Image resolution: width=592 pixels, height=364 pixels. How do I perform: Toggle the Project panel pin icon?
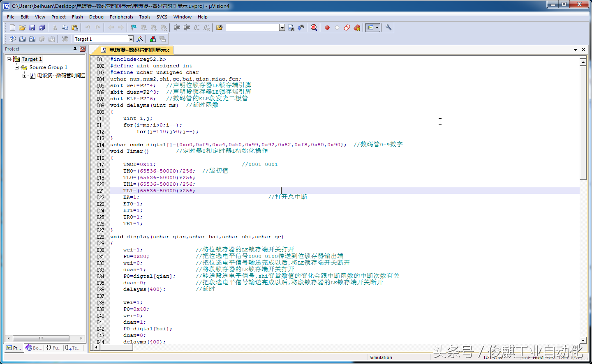click(x=75, y=49)
